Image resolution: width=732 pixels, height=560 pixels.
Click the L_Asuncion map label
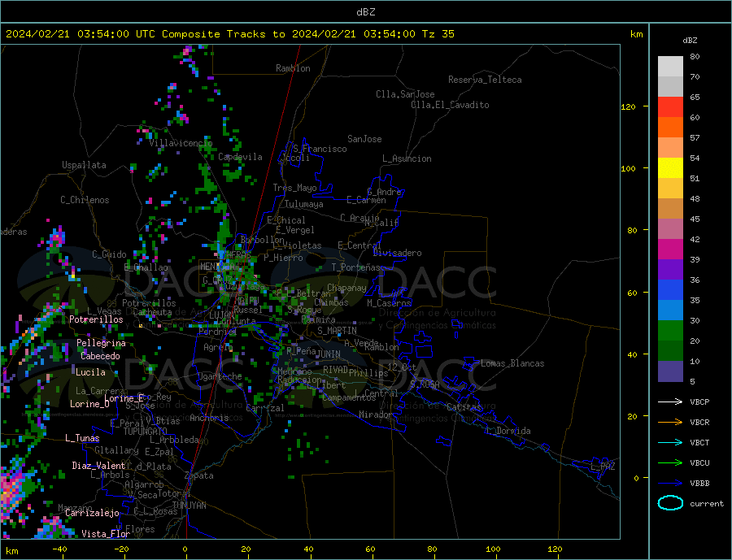coord(407,158)
